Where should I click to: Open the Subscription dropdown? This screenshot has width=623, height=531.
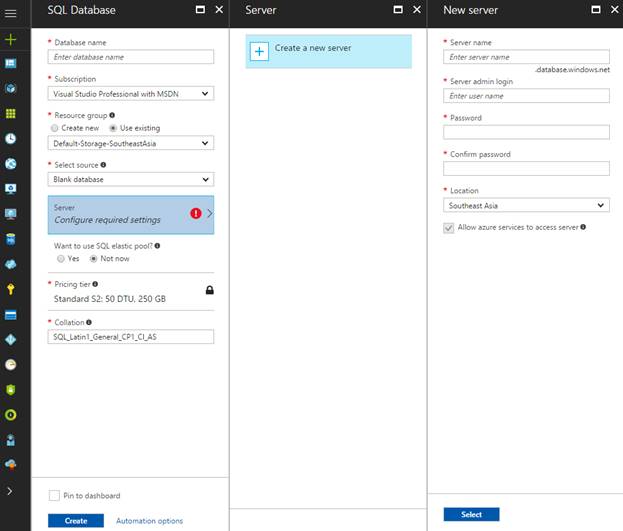pos(131,94)
